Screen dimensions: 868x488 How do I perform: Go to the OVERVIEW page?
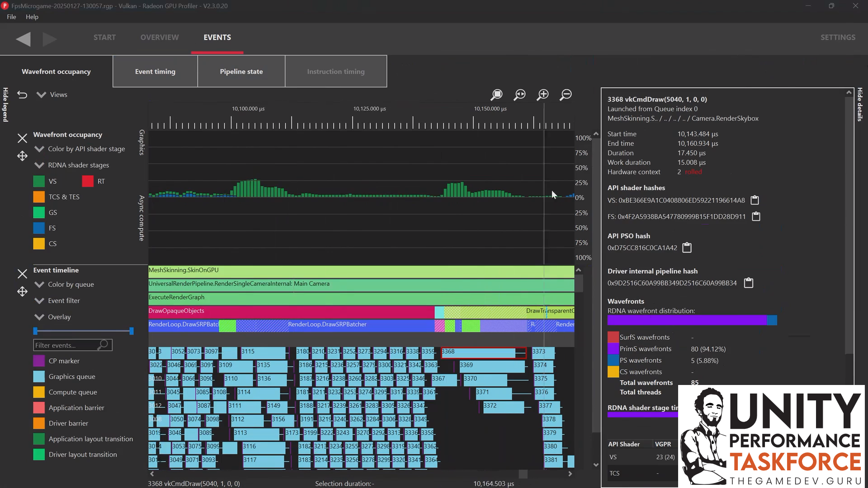[159, 38]
